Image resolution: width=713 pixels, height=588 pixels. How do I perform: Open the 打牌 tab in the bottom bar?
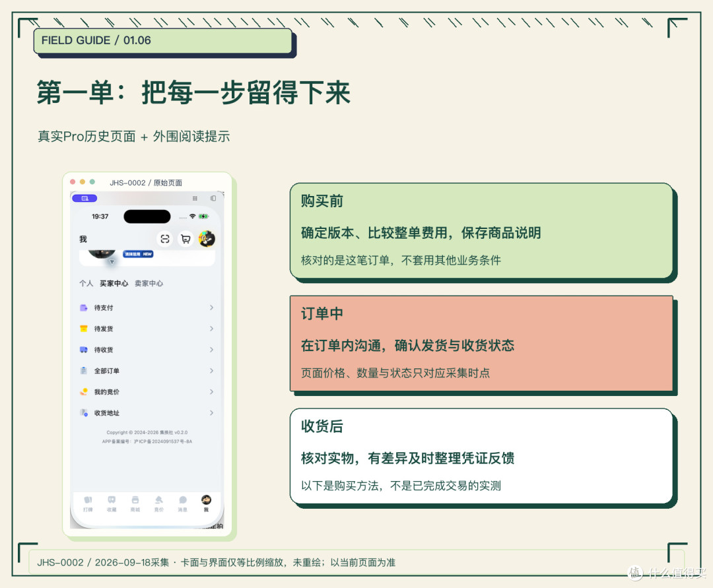[x=88, y=504]
